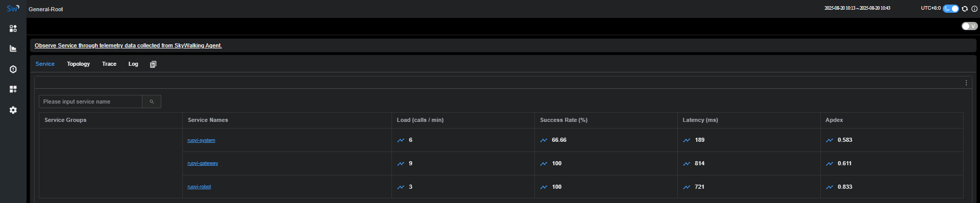Toggle the V edit-mode switch

tap(969, 26)
